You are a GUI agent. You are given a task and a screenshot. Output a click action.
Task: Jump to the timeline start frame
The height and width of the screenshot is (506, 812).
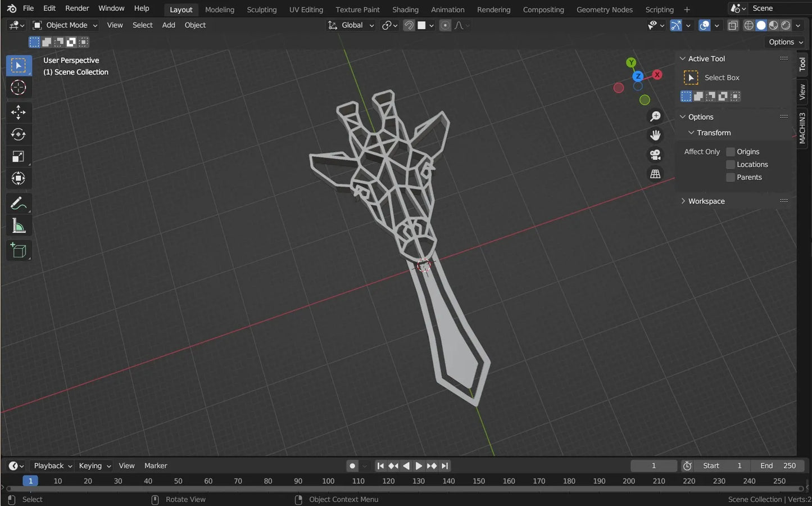tap(380, 466)
